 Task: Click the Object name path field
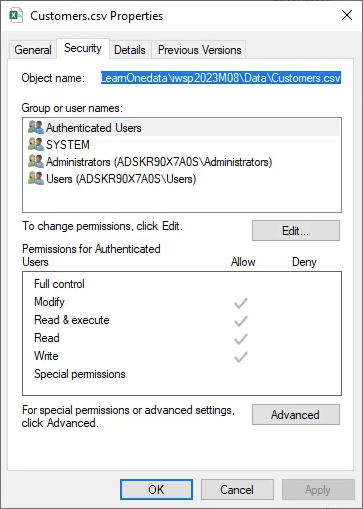pos(221,78)
